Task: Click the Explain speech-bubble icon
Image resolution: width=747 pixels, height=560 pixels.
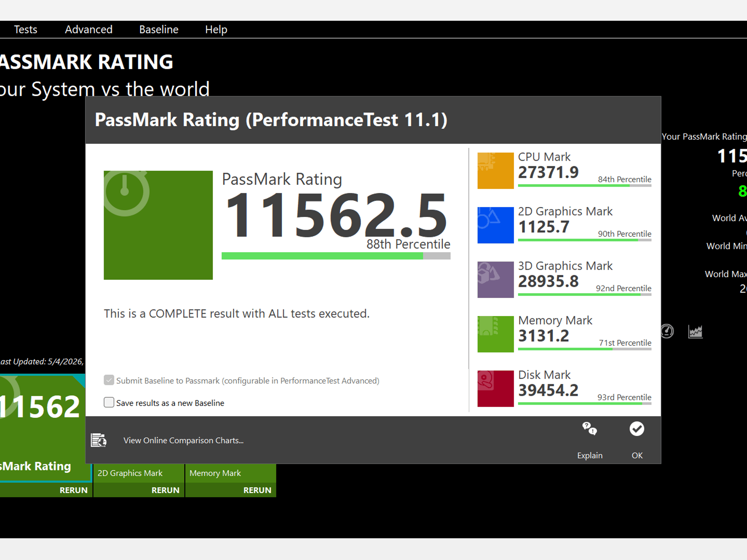Action: click(589, 429)
